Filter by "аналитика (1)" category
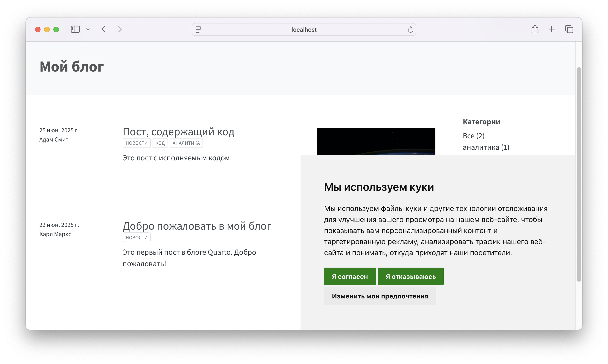 486,147
